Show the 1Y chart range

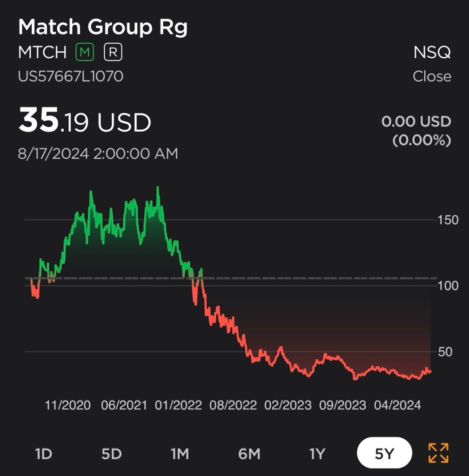(x=317, y=454)
